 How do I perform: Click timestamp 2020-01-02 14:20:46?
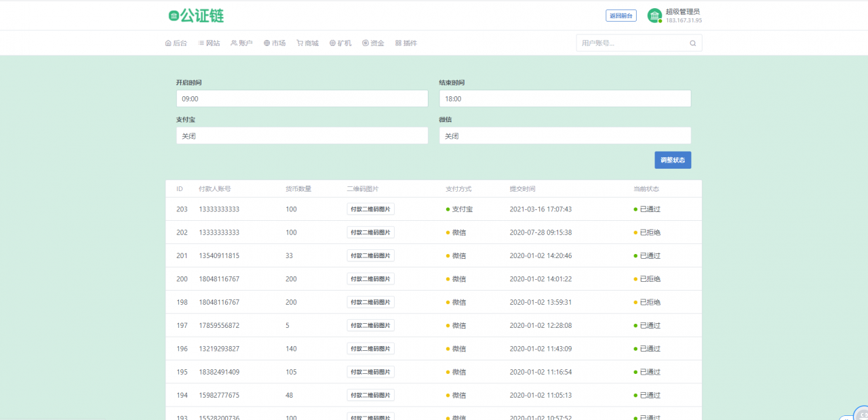pyautogui.click(x=540, y=255)
